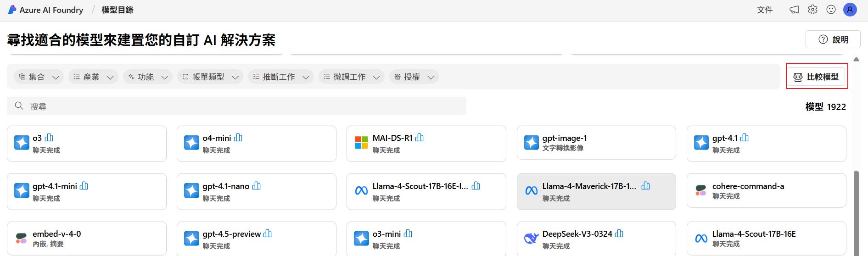Open the user account avatar

tap(850, 10)
